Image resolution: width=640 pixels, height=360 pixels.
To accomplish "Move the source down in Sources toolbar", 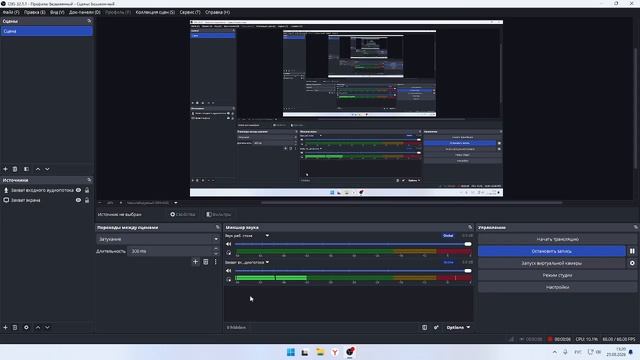I will click(47, 327).
